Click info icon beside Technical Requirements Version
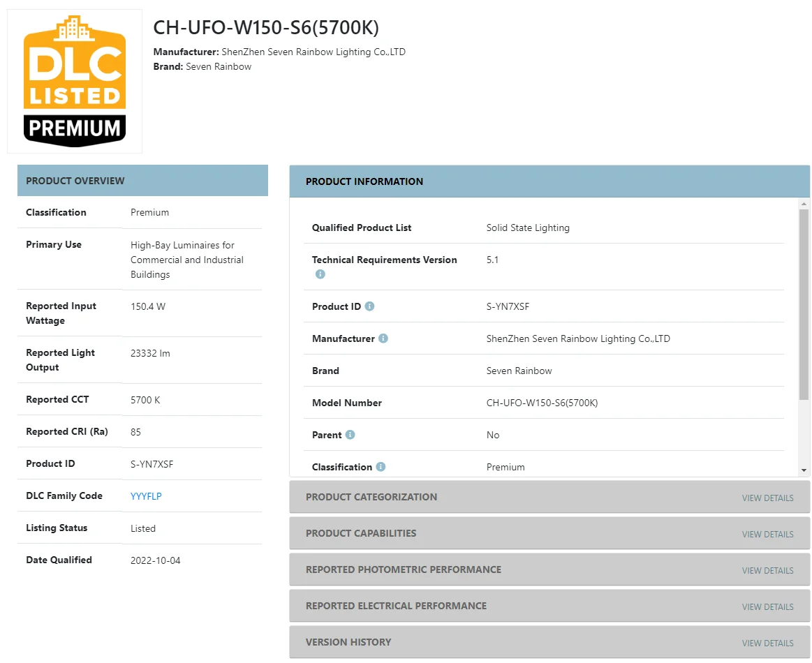 (320, 274)
